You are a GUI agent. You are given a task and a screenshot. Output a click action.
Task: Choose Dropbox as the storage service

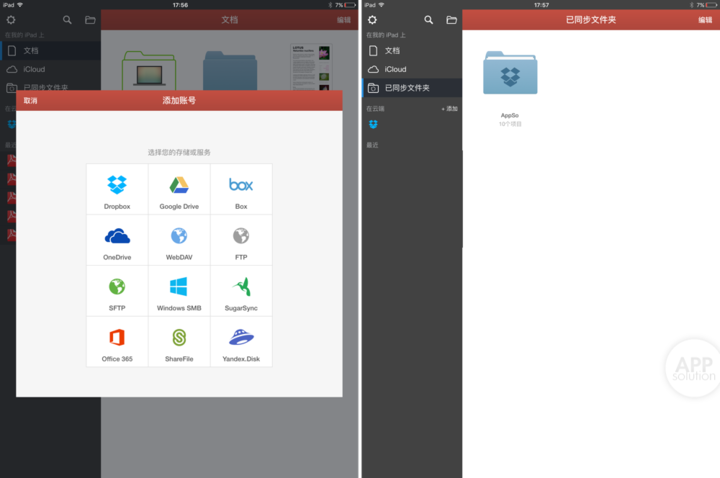click(x=117, y=189)
